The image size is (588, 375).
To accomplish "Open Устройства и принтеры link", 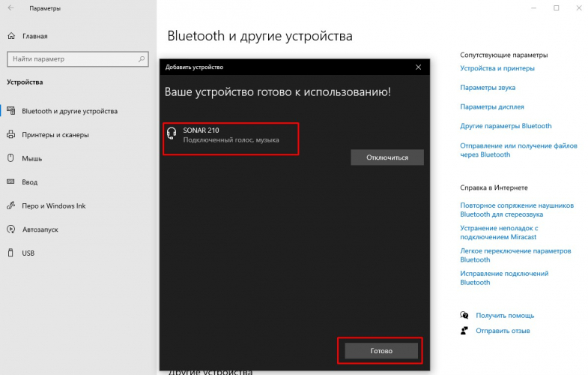I will click(x=497, y=68).
